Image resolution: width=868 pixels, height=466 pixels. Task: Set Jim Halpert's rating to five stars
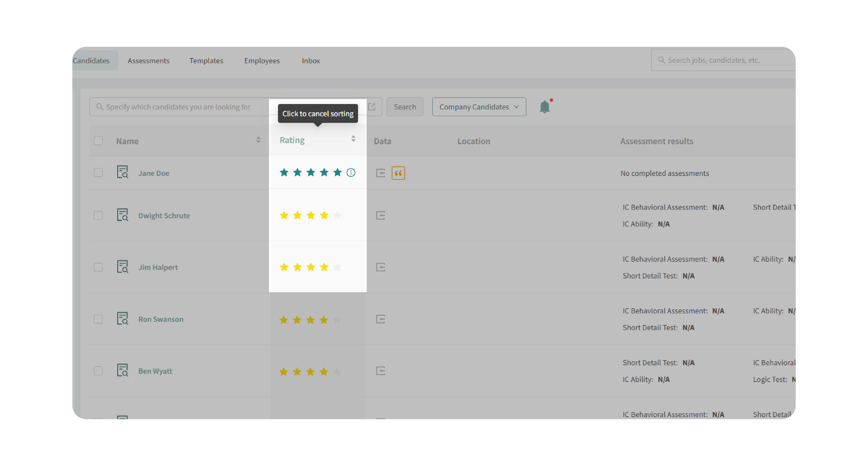[x=337, y=267]
